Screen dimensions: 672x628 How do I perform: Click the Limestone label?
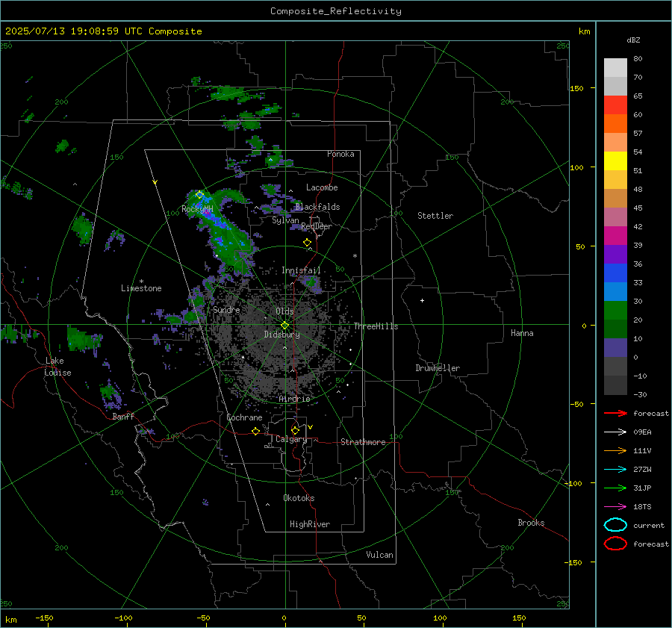141,288
